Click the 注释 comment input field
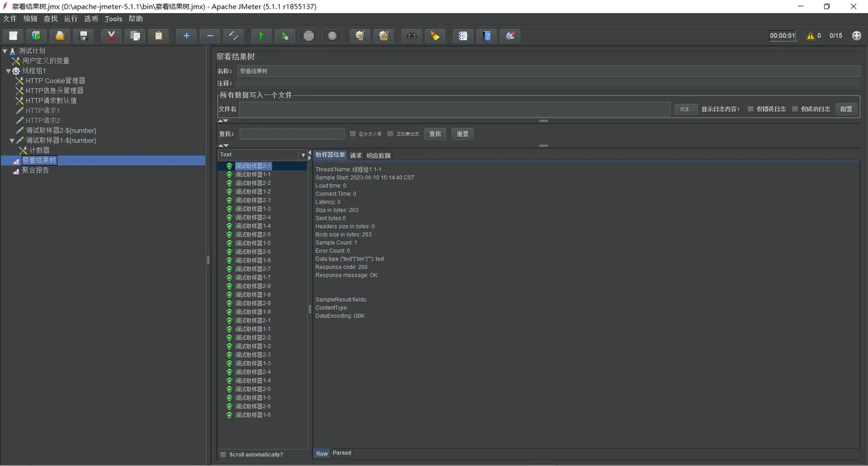 pos(548,83)
